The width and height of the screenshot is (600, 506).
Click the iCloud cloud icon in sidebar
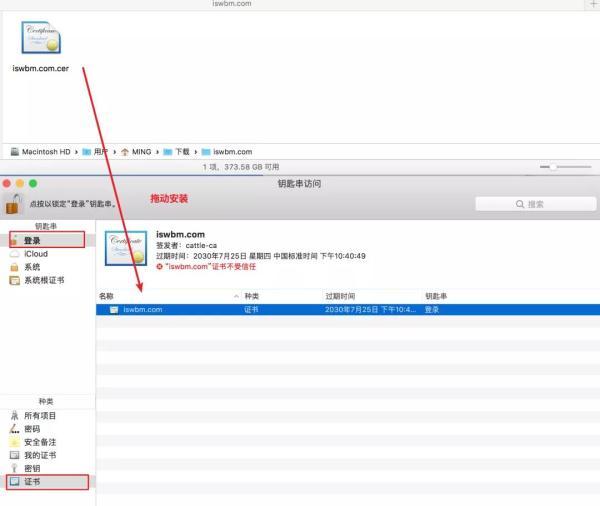(x=14, y=254)
